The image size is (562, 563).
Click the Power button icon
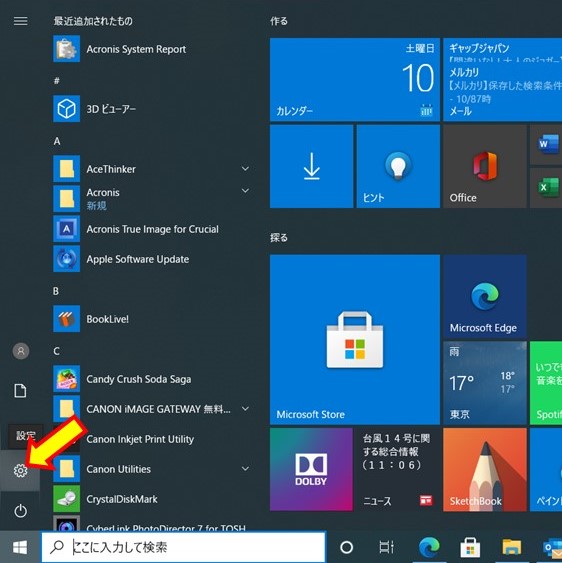click(x=20, y=511)
